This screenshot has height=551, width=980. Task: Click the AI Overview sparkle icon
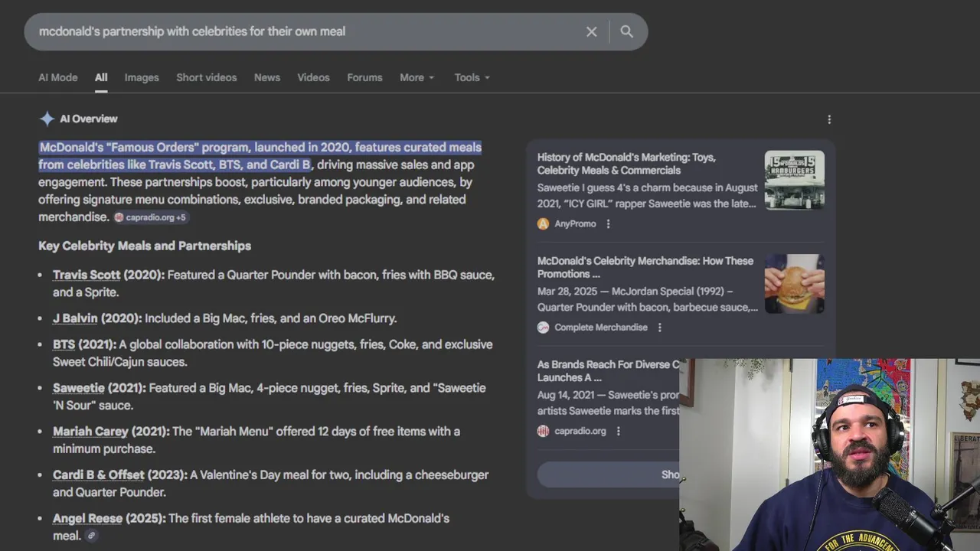(47, 119)
